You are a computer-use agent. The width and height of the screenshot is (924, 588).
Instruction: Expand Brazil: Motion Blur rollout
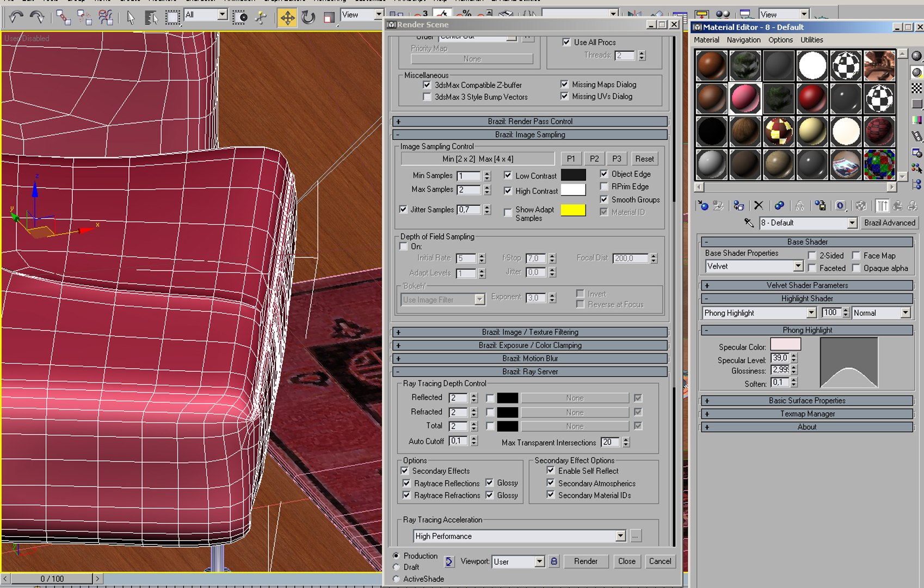coord(530,358)
